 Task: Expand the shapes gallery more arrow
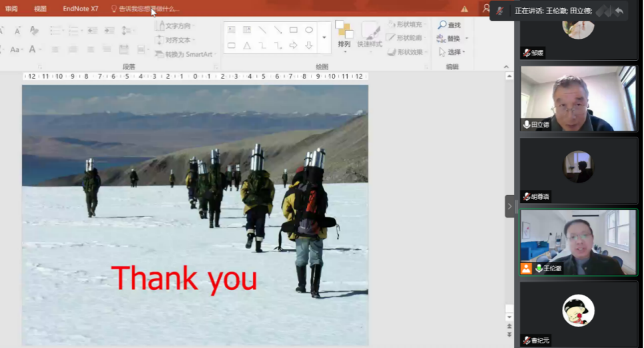click(x=324, y=38)
